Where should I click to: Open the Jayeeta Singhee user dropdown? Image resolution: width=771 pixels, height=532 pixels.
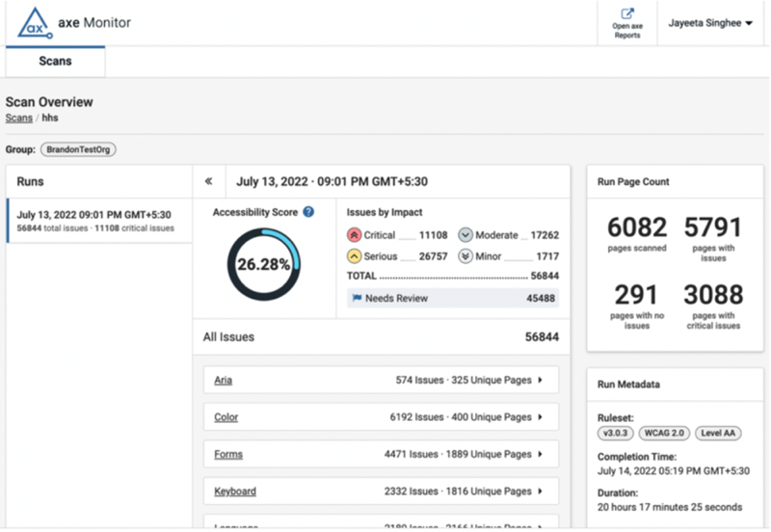710,23
